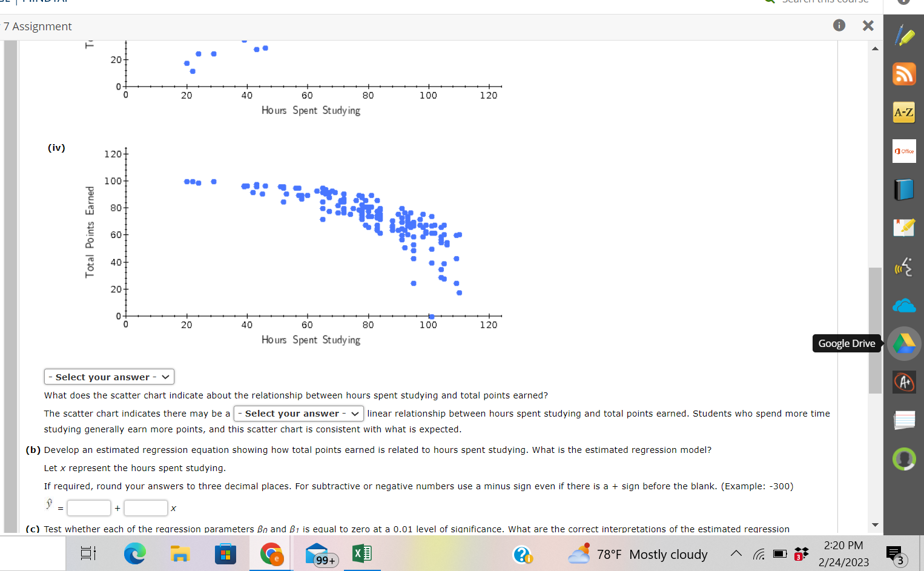The image size is (924, 571).
Task: Open the bookmarked notebook with highlighter icon
Action: point(904,228)
